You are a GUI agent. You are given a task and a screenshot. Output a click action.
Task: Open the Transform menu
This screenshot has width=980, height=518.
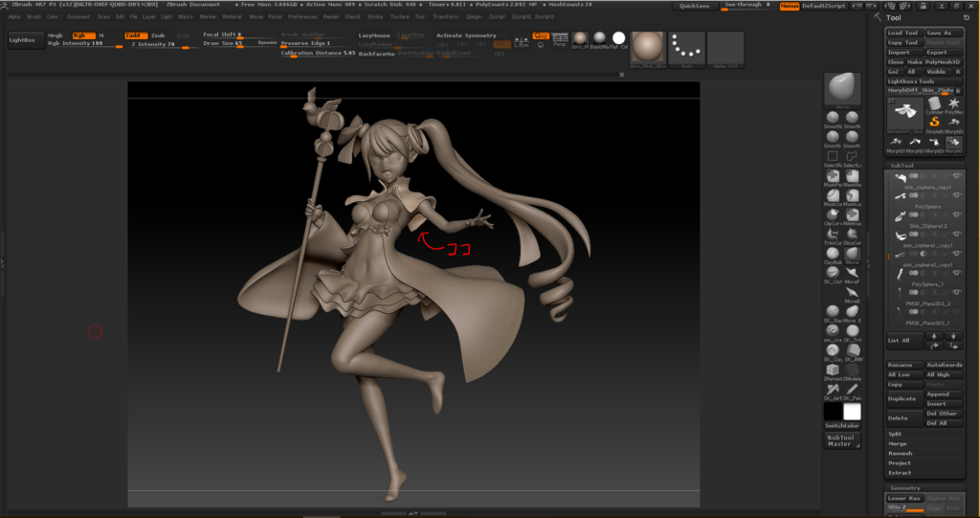click(446, 17)
